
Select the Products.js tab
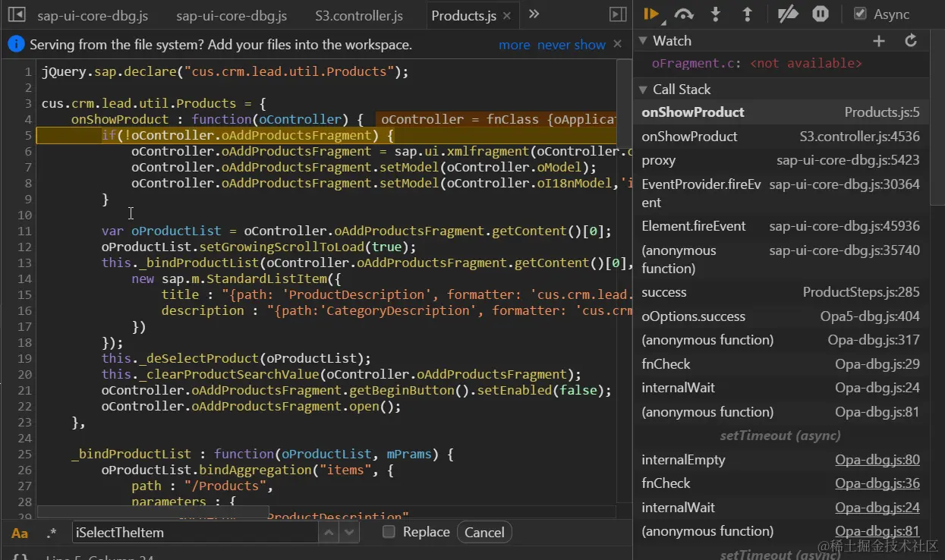464,15
